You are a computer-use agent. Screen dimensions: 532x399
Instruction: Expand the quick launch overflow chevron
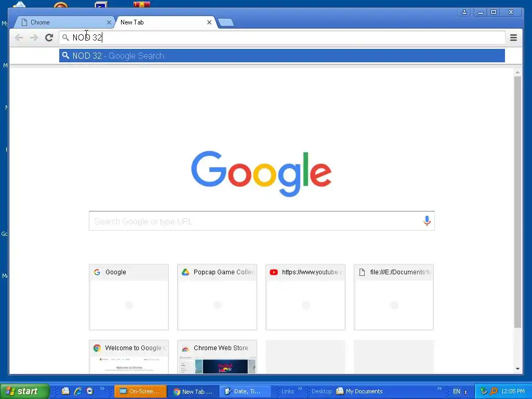[102, 389]
